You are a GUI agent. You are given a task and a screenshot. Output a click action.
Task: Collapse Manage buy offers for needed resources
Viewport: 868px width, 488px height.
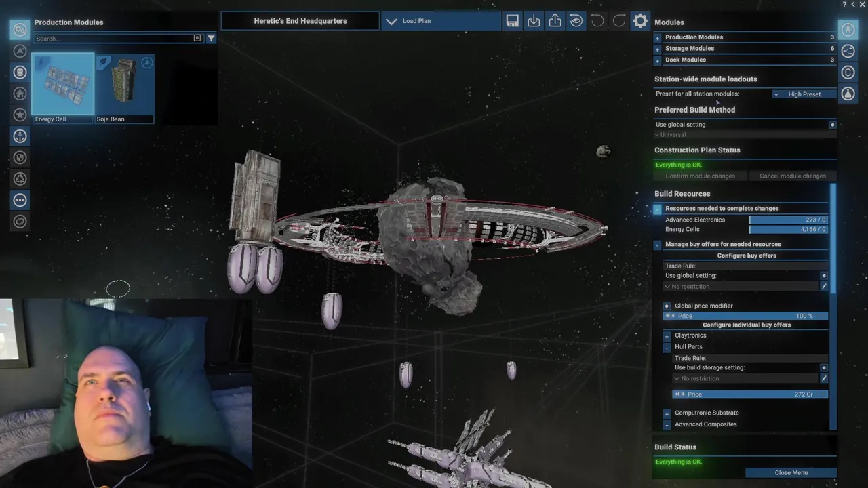coord(657,245)
